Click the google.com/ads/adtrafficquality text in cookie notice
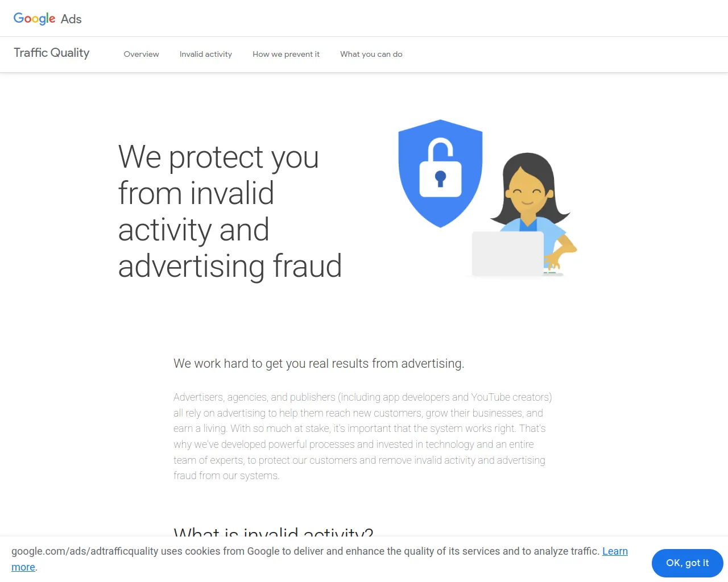The image size is (728, 582). 85,551
